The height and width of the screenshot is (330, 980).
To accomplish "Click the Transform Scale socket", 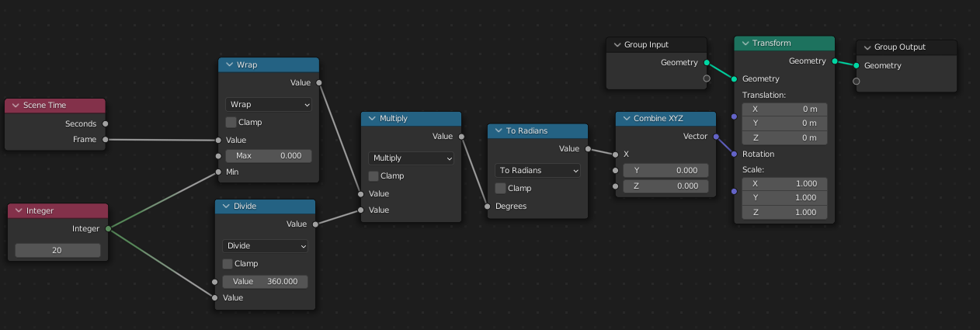I will (734, 191).
